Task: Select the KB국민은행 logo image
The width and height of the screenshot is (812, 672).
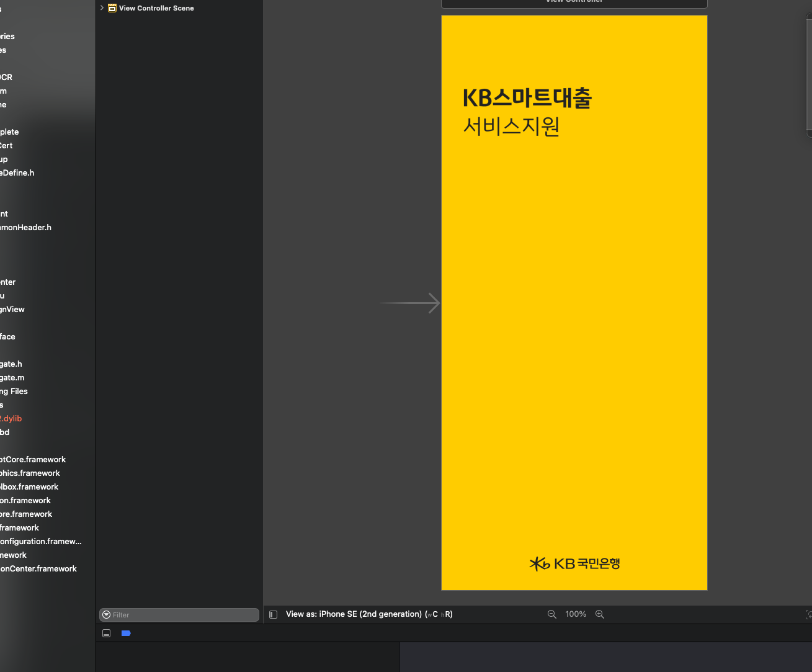Action: [574, 563]
